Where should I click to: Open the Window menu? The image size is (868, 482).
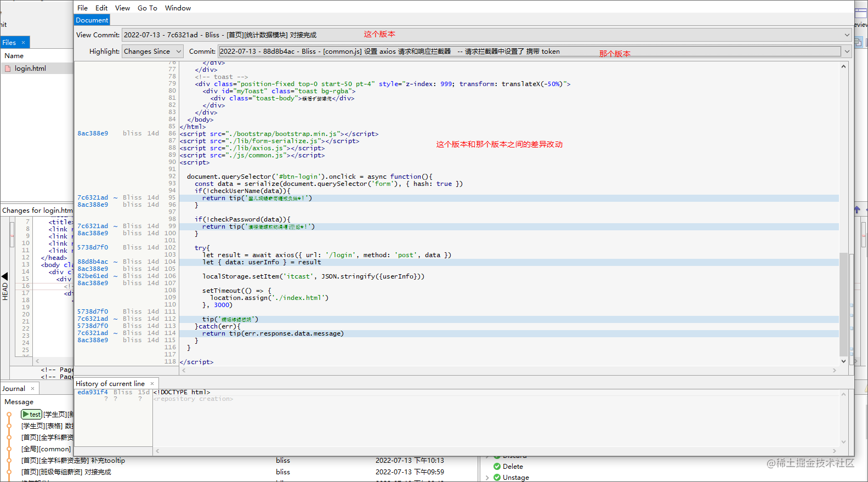coord(178,8)
